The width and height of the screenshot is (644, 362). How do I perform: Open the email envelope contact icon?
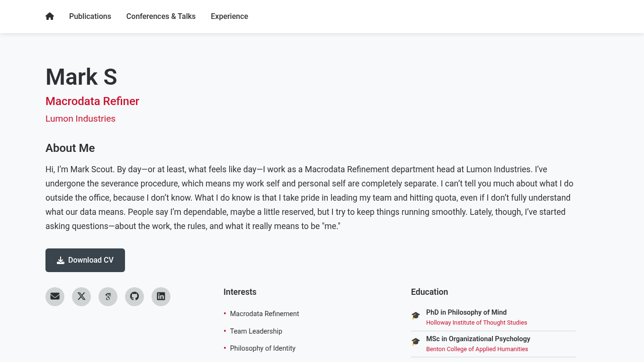coord(55,296)
